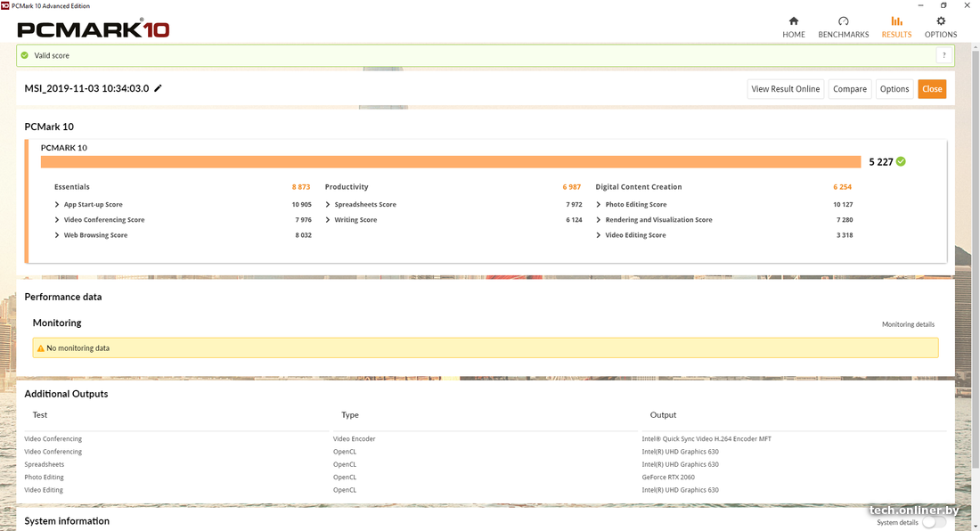The image size is (980, 531).
Task: Toggle the System details switch
Action: click(933, 522)
